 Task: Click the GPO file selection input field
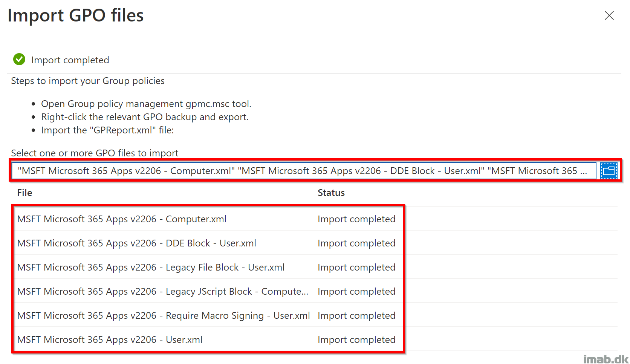coord(304,171)
